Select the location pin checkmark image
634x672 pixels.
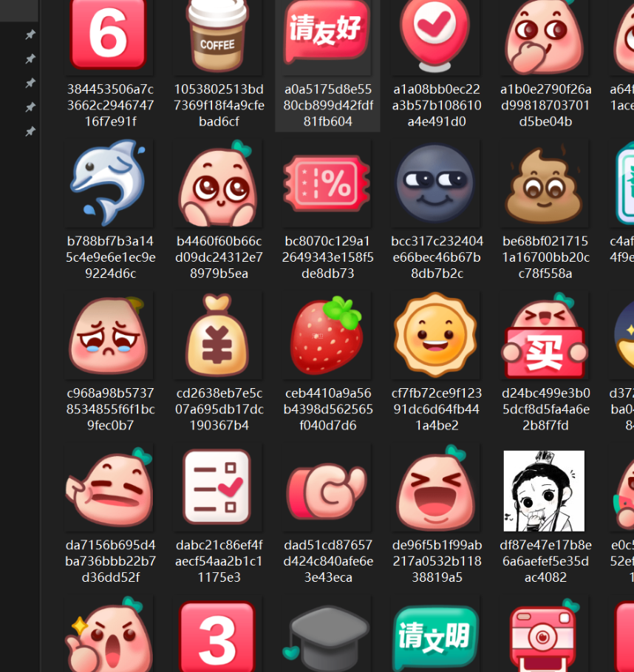(x=435, y=33)
